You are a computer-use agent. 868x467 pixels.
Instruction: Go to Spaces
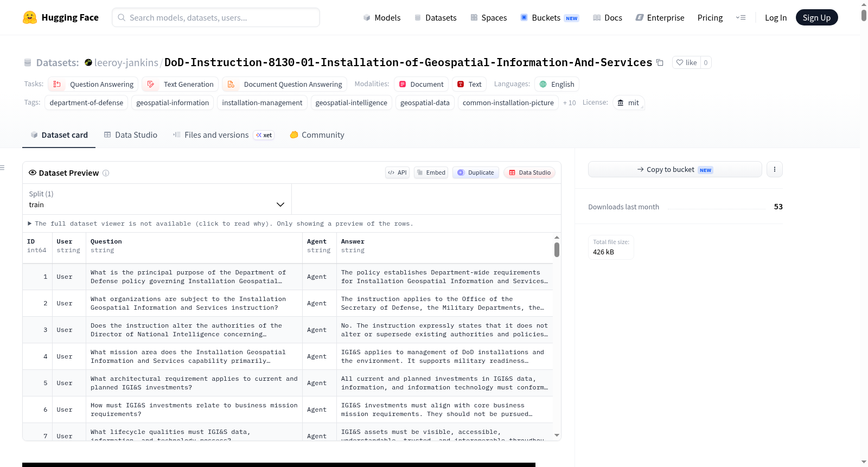click(x=488, y=17)
